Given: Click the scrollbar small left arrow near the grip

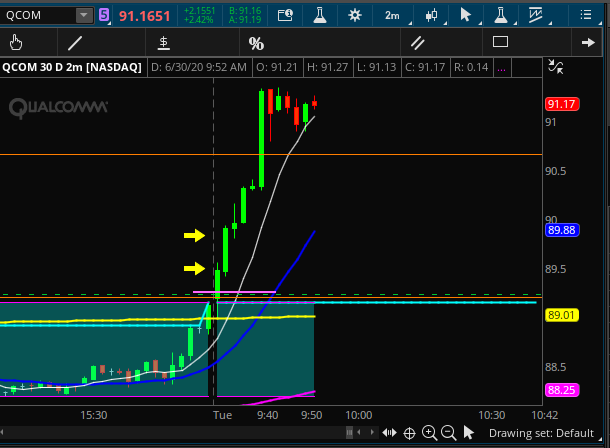Looking at the screenshot, I should click(359, 432).
